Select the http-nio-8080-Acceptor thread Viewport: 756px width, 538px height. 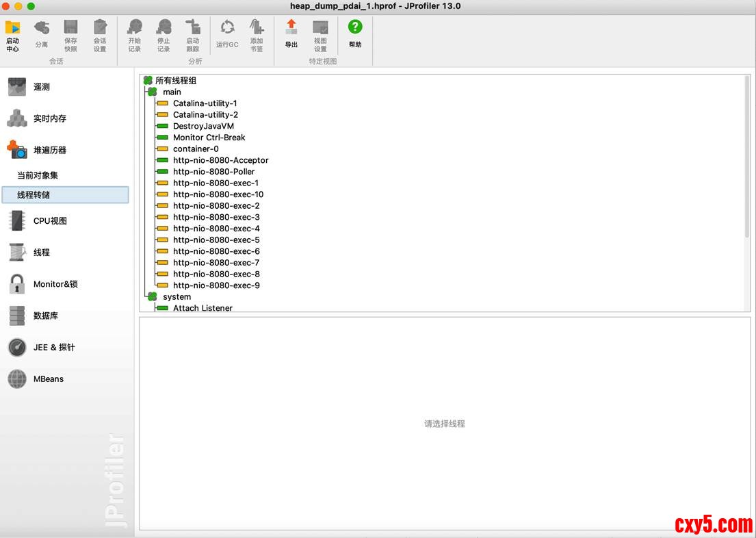pyautogui.click(x=220, y=160)
